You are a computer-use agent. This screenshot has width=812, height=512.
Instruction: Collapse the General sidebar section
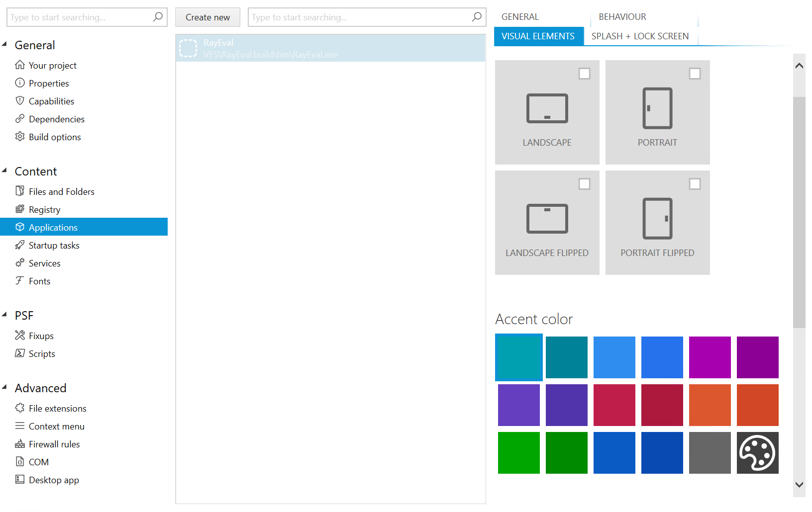(5, 44)
